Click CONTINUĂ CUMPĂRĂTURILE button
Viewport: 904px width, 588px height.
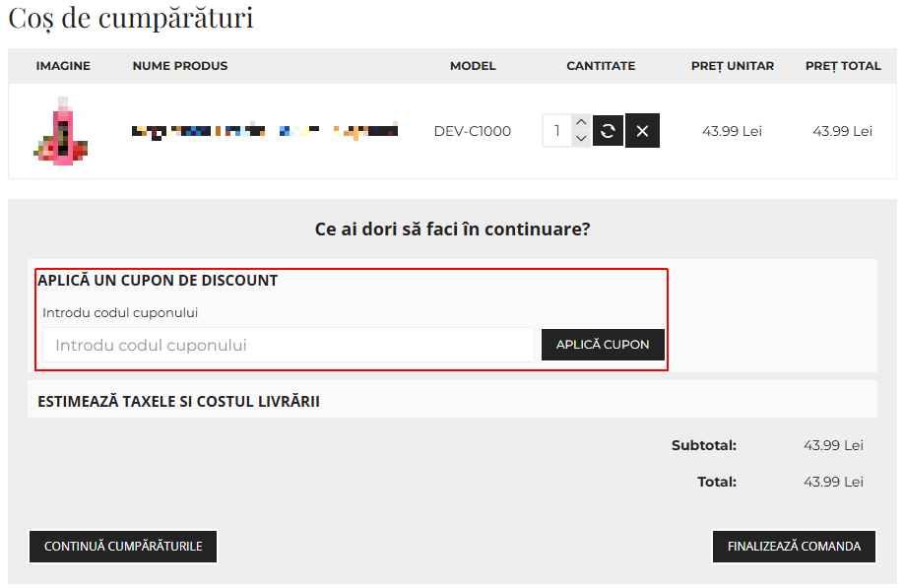tap(123, 546)
